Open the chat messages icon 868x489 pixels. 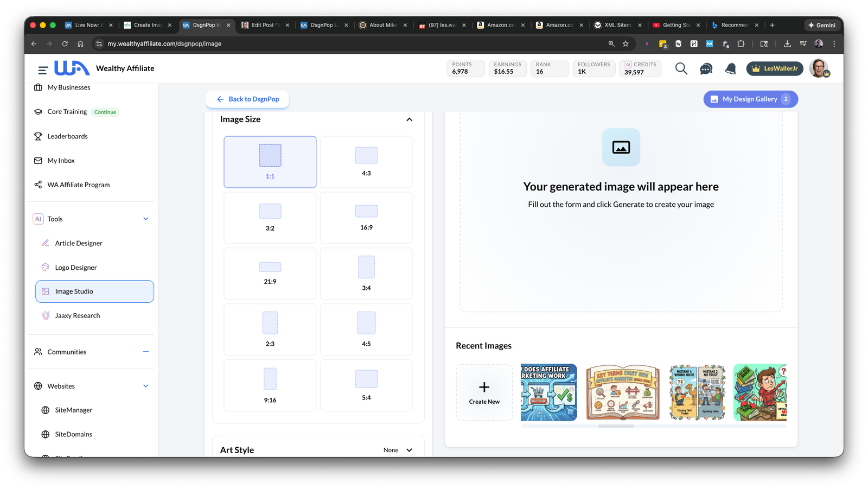tap(706, 68)
